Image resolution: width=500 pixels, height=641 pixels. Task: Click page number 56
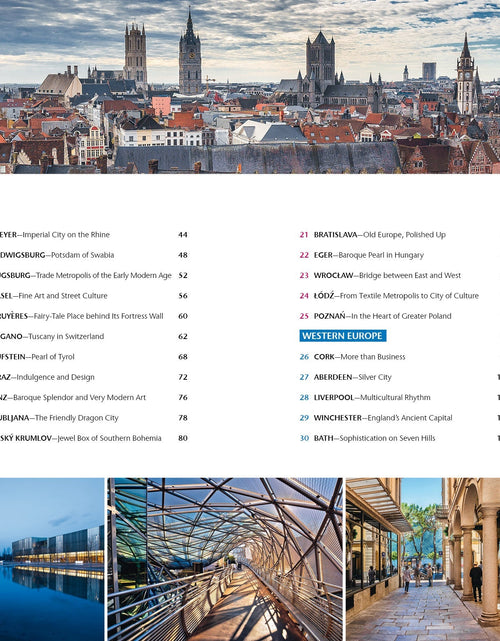[x=183, y=296]
